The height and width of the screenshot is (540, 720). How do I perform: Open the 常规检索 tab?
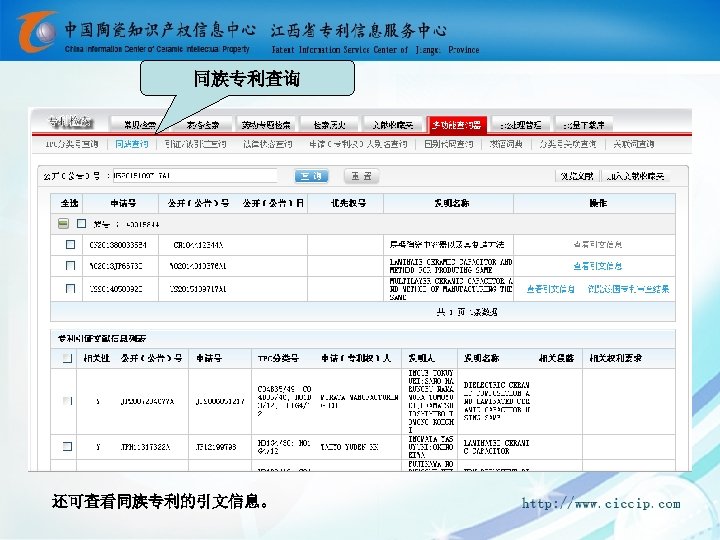point(140,124)
